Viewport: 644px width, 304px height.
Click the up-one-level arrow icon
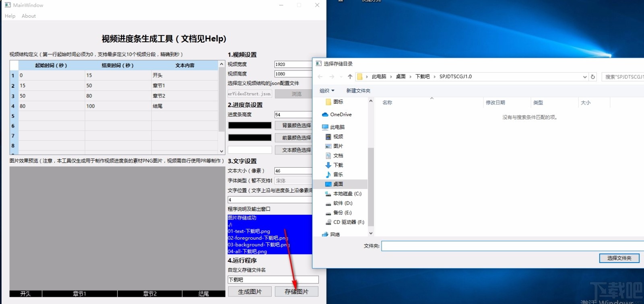pyautogui.click(x=350, y=76)
